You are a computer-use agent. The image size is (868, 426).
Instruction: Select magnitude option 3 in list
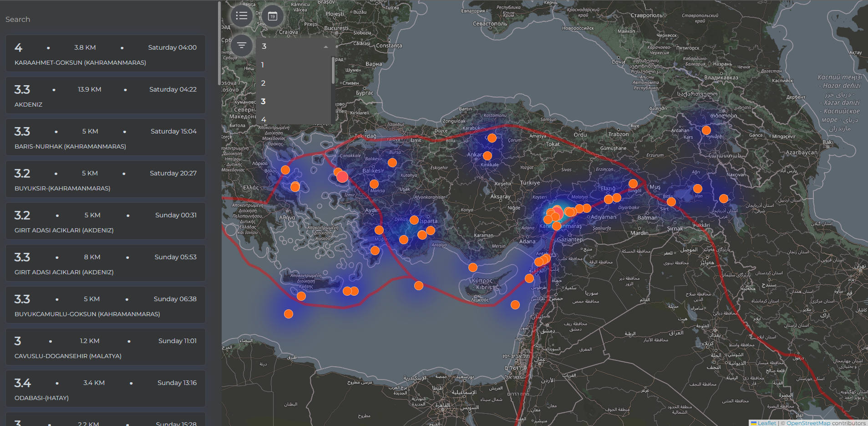(294, 101)
